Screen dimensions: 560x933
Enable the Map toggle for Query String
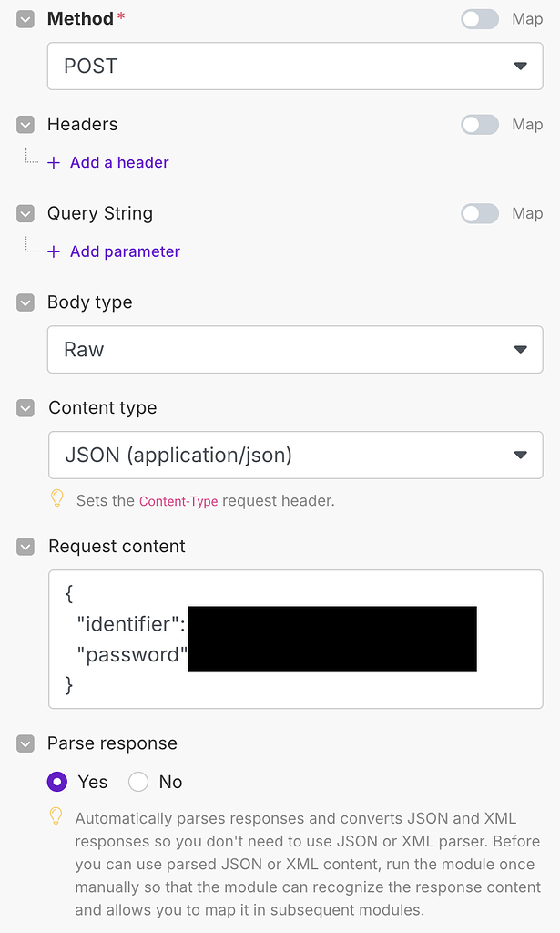[479, 214]
